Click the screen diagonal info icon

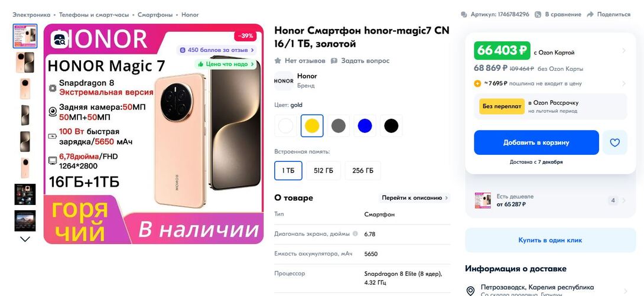355,233
